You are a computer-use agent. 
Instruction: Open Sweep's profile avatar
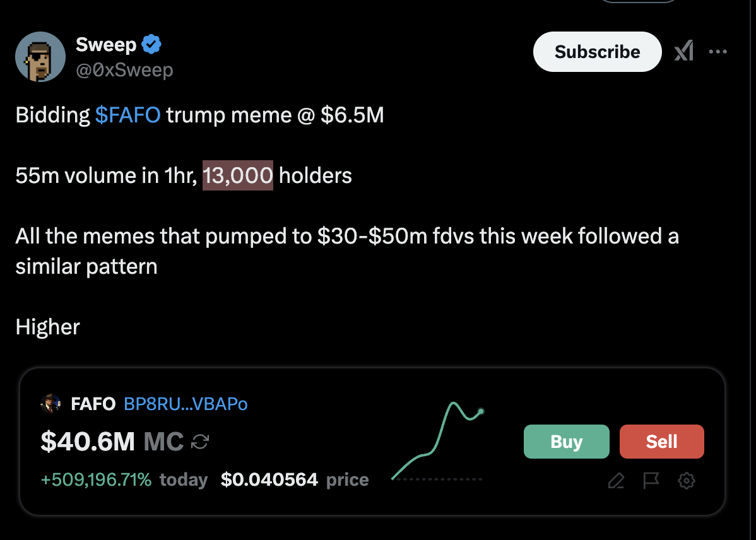[x=40, y=57]
